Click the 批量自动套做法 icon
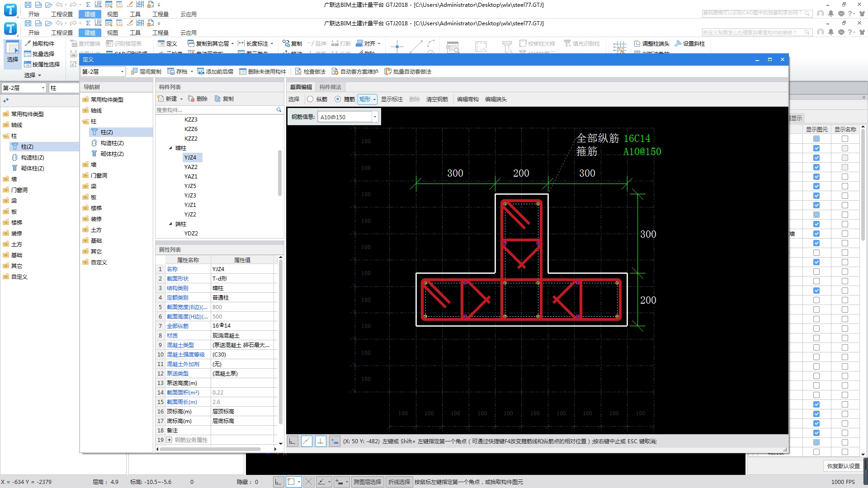 (387, 71)
